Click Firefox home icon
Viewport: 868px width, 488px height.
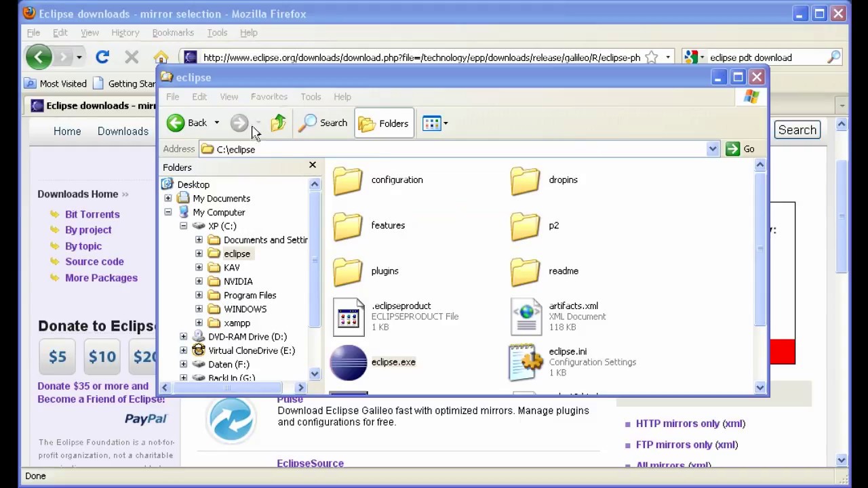161,58
